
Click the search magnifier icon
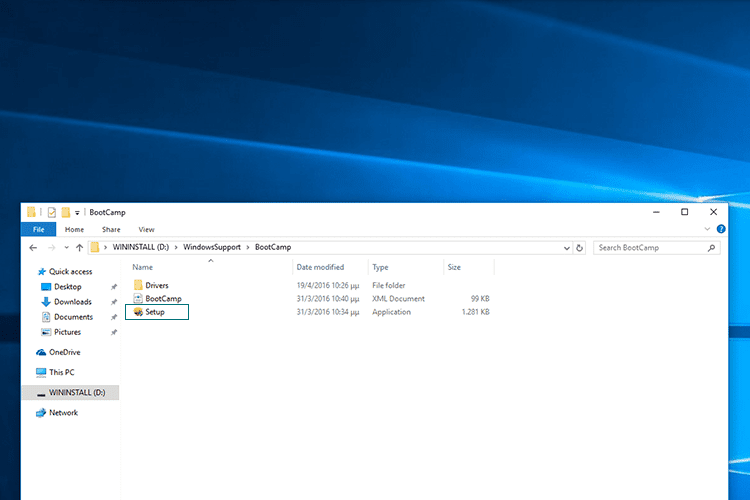tap(711, 248)
